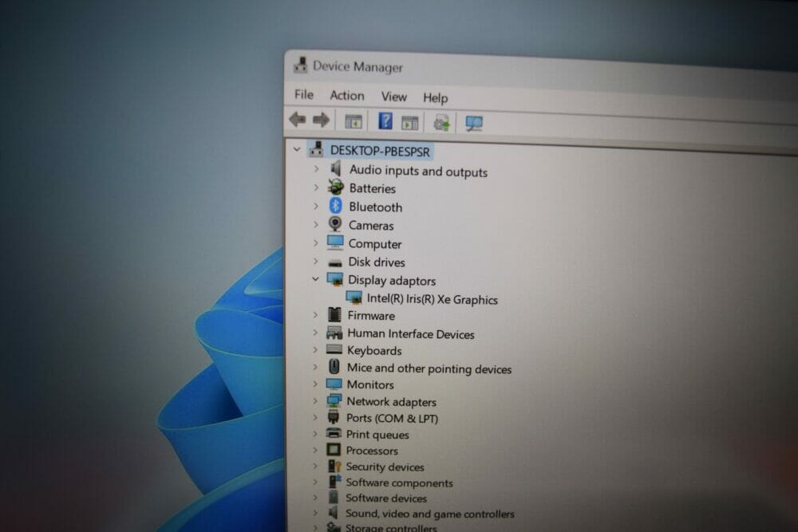
Task: Click the Disk drives category icon
Action: [x=335, y=262]
